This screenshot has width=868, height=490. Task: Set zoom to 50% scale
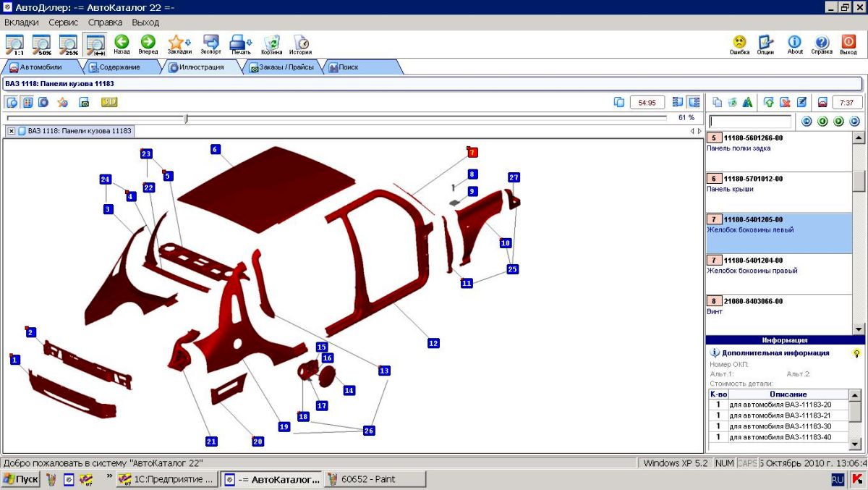(x=41, y=44)
